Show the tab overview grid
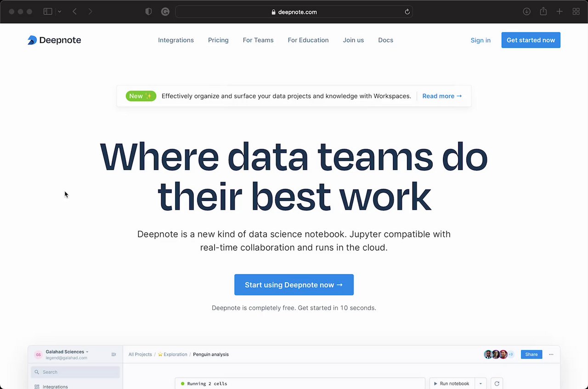This screenshot has height=389, width=588. click(576, 11)
